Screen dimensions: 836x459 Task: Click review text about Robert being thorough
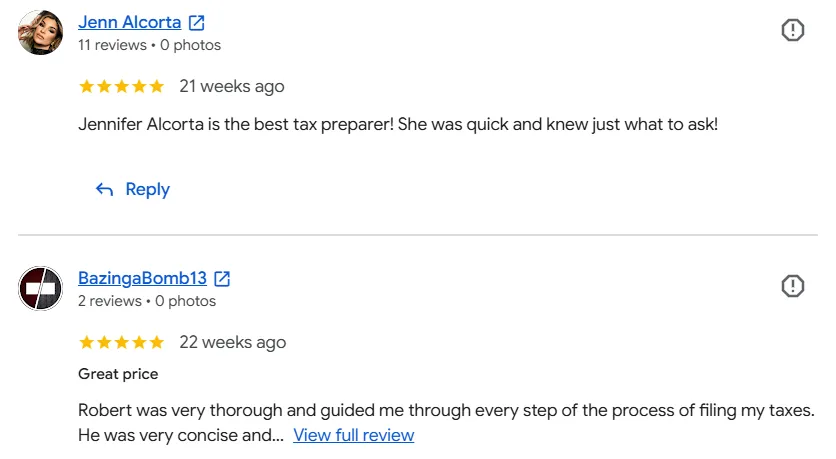click(x=446, y=423)
